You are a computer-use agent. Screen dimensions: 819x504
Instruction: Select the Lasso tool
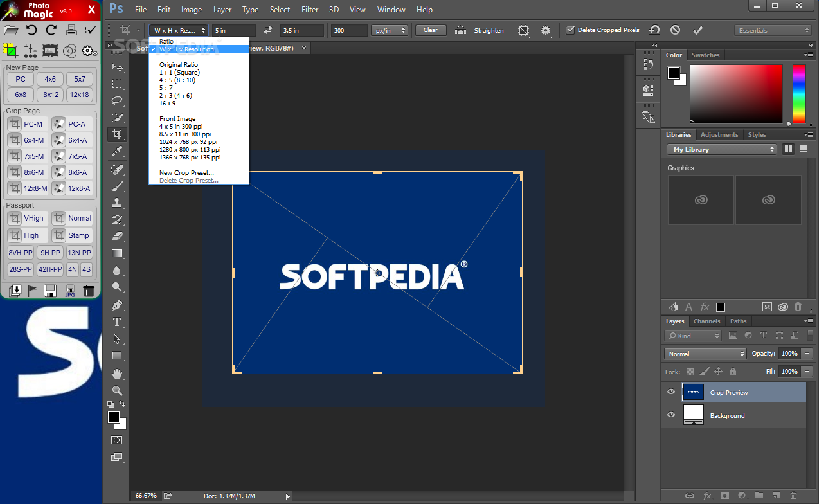click(117, 101)
